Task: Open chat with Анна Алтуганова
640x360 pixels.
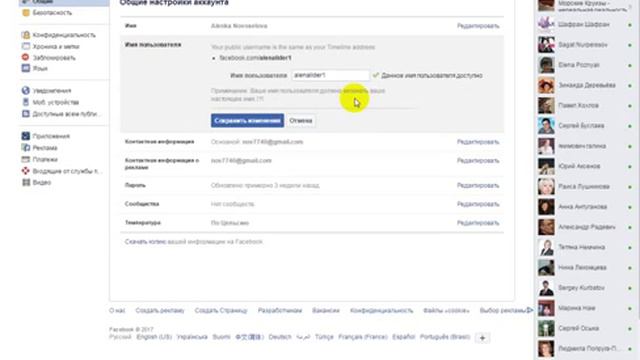Action: pos(584,207)
